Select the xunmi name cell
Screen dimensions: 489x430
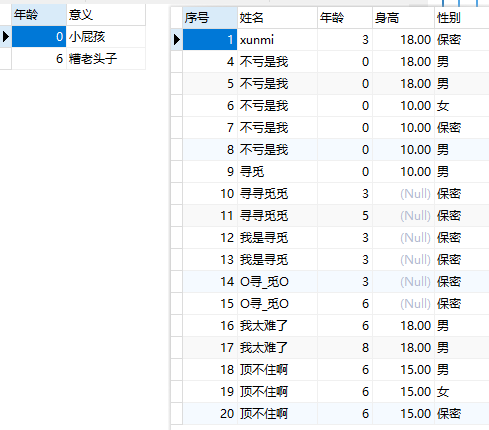277,40
